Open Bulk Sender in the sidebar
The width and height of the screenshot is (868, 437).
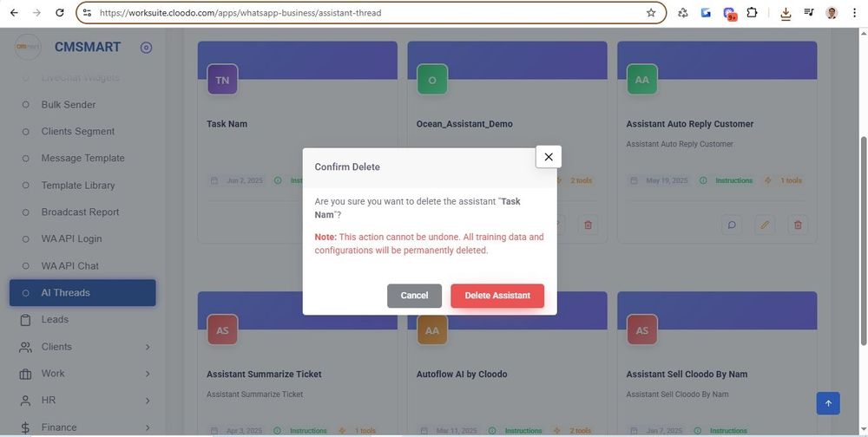pyautogui.click(x=69, y=105)
